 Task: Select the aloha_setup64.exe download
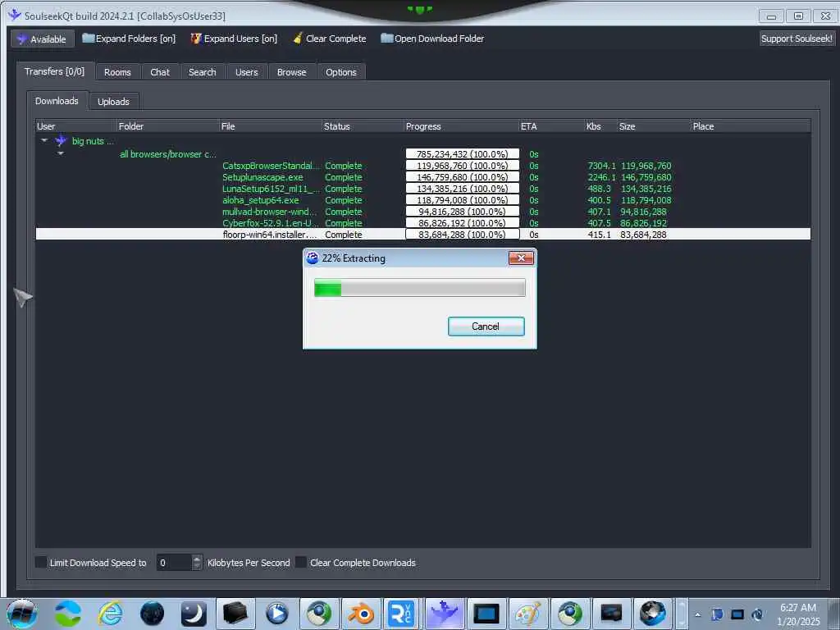coord(422,200)
